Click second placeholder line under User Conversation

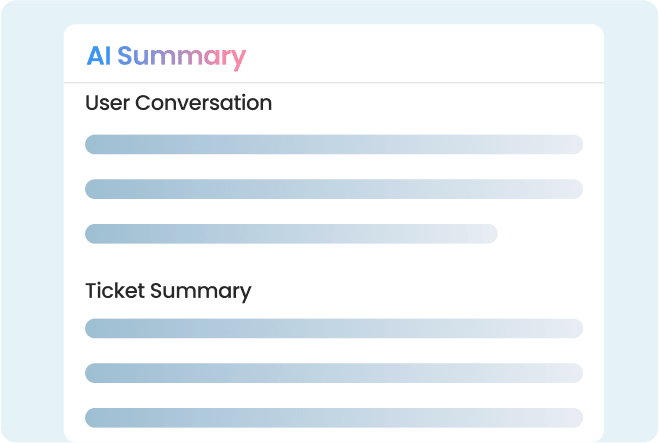pos(333,189)
